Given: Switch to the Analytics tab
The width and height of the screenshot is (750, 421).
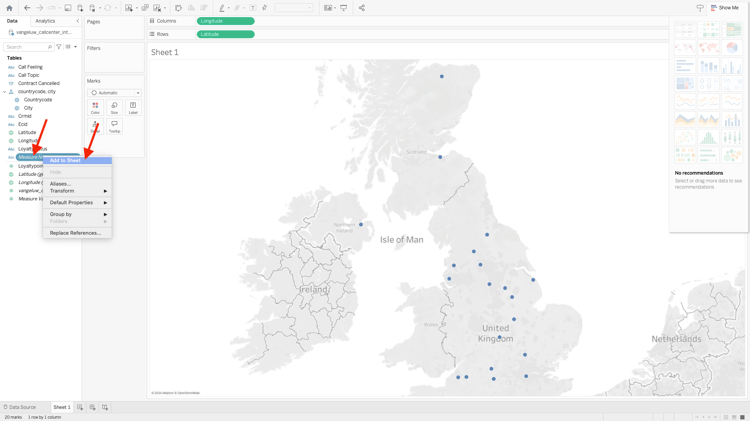Looking at the screenshot, I should 45,21.
